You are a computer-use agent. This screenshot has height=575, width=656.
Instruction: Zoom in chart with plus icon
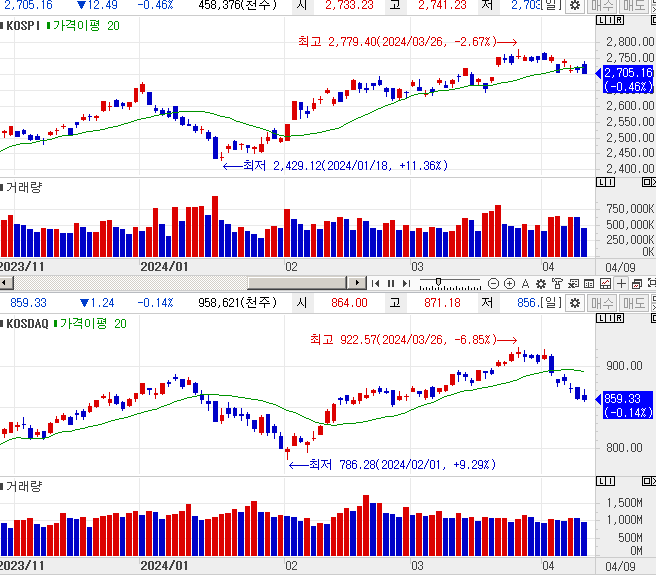[509, 283]
